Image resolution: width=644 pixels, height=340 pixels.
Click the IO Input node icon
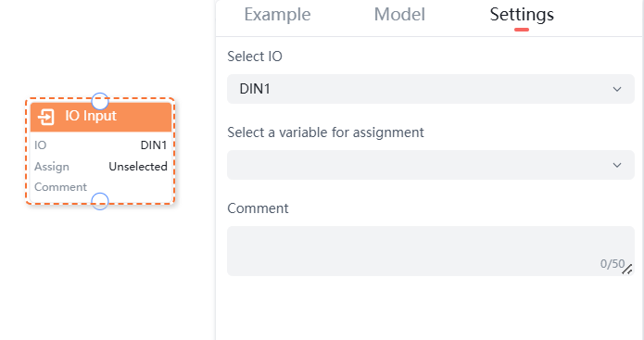pos(46,117)
